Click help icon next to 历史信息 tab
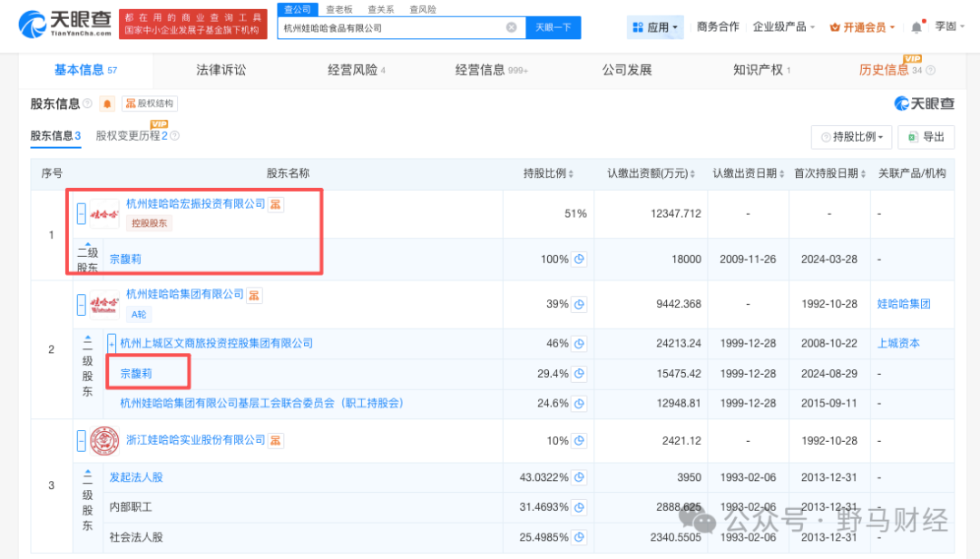980x559 pixels. tap(931, 71)
